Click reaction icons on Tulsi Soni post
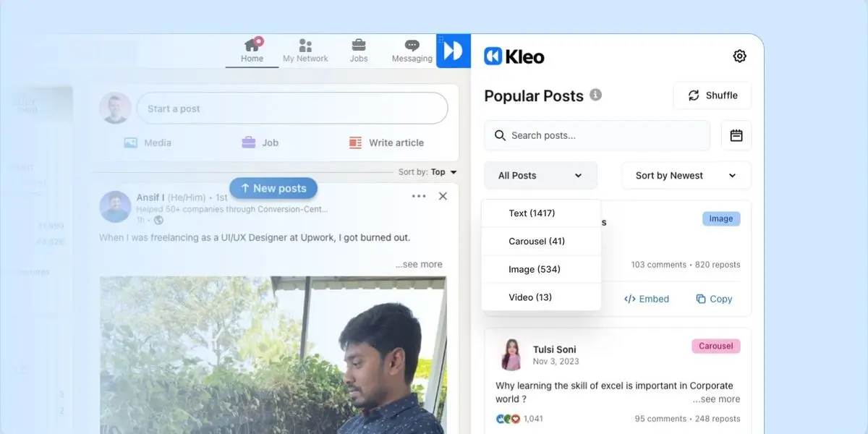Viewport: 868px width, 434px height. [x=508, y=419]
